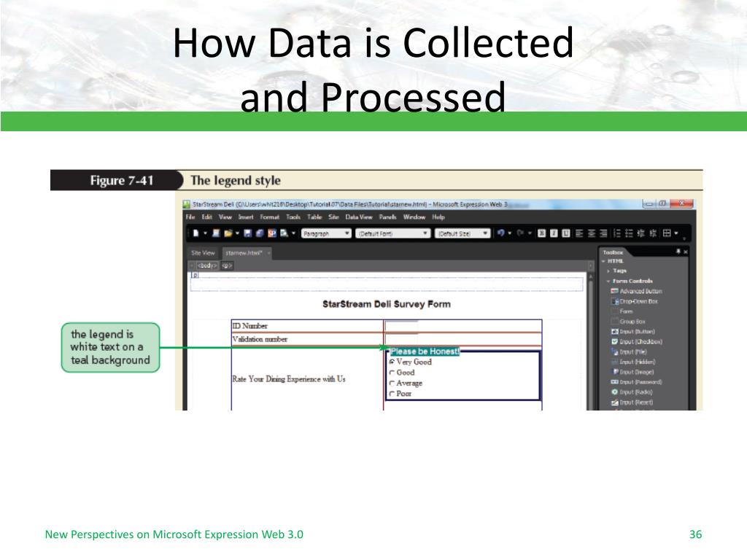Pin the Toolbox panel with pushpin
The height and width of the screenshot is (560, 747).
[678, 252]
